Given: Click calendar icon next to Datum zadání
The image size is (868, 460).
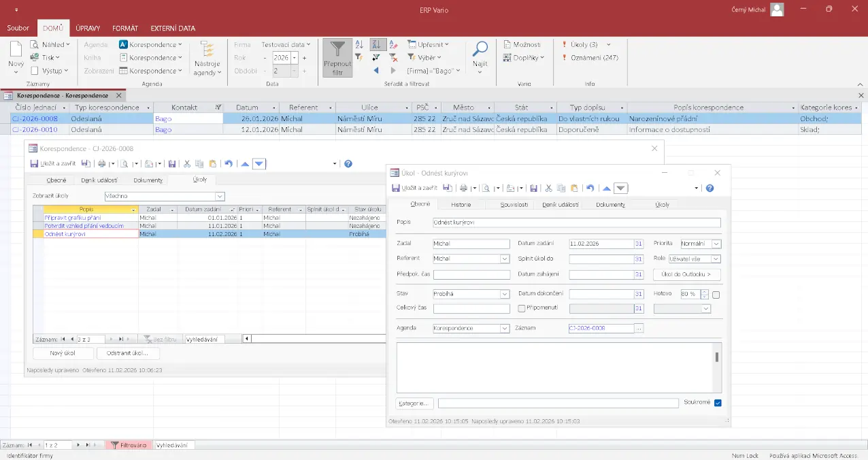Looking at the screenshot, I should (638, 244).
